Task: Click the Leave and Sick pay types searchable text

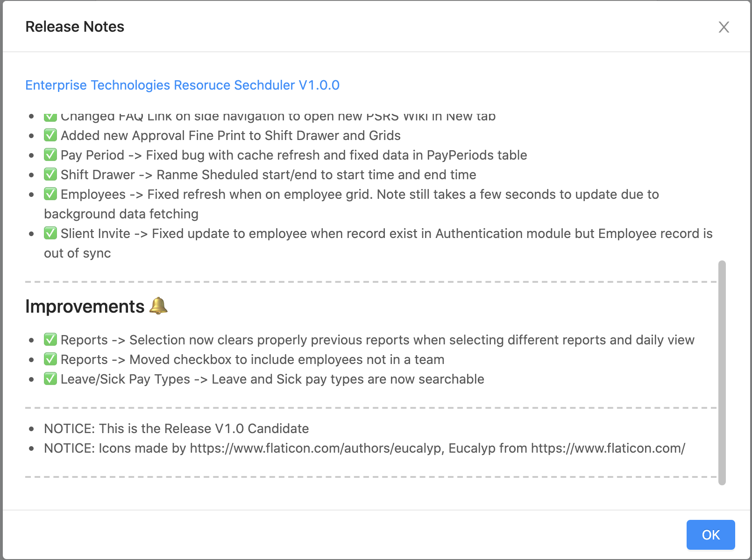Action: click(x=348, y=379)
